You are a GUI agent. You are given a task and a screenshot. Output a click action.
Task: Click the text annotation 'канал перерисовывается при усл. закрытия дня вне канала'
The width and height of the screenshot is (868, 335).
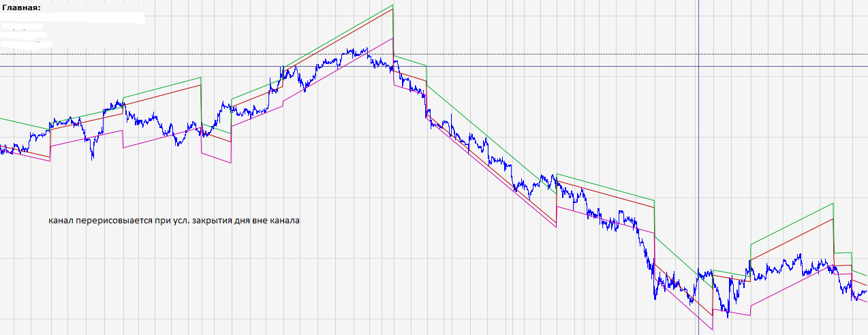coord(174,221)
